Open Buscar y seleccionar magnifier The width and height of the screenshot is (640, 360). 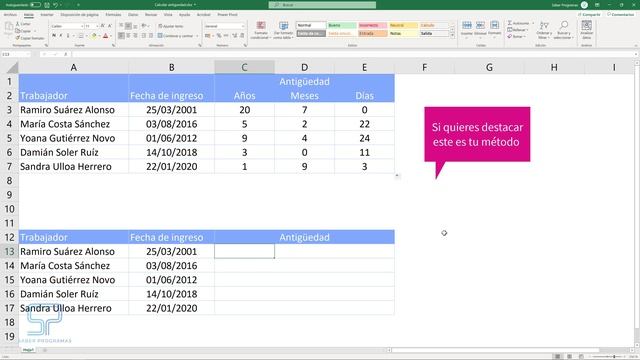564,30
